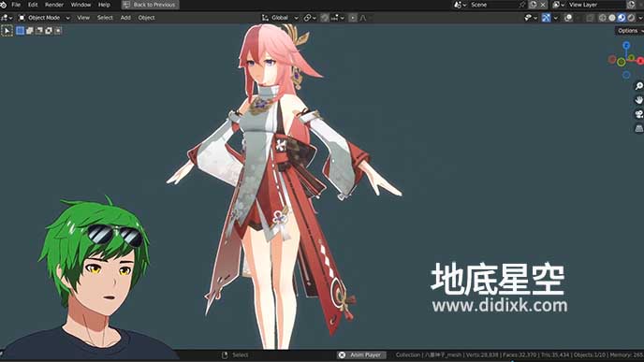Snap the view to the negative X axis
Image resolution: width=644 pixels, height=362 pixels.
612,60
